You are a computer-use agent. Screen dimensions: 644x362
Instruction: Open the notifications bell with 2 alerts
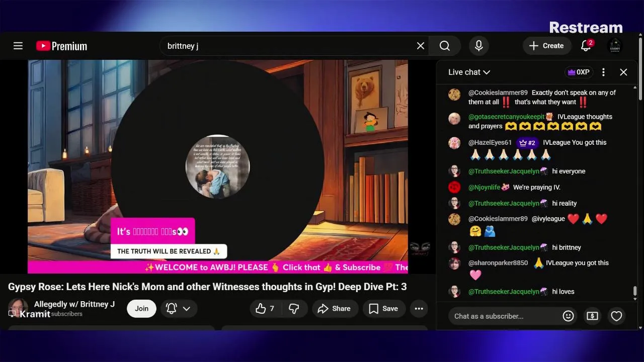(586, 46)
